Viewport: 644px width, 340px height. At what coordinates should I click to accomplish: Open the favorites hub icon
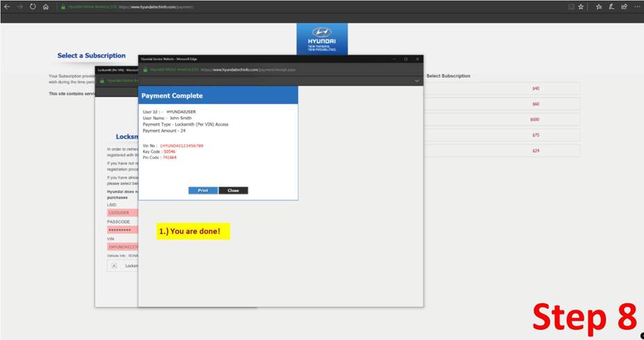tap(599, 6)
